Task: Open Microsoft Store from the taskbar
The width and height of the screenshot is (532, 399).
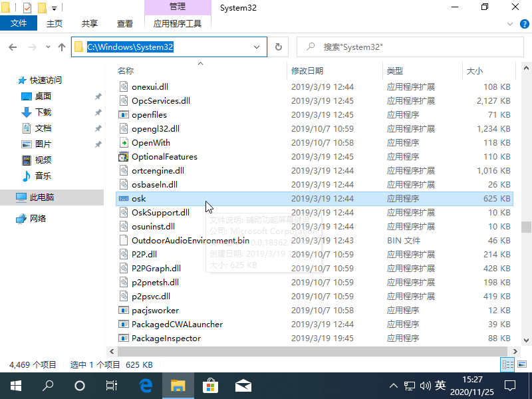Action: [210, 384]
